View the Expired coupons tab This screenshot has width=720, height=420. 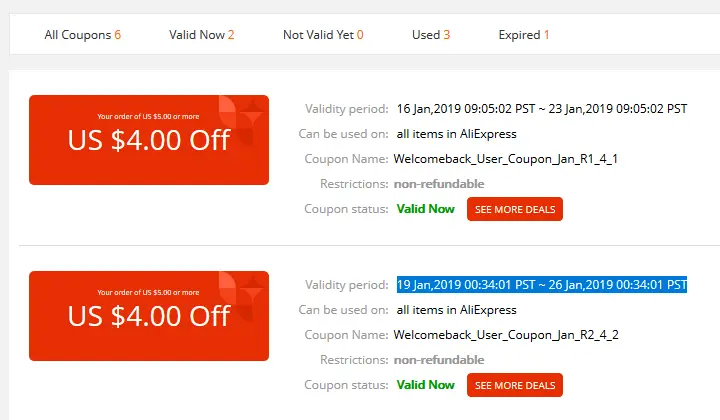[x=524, y=35]
